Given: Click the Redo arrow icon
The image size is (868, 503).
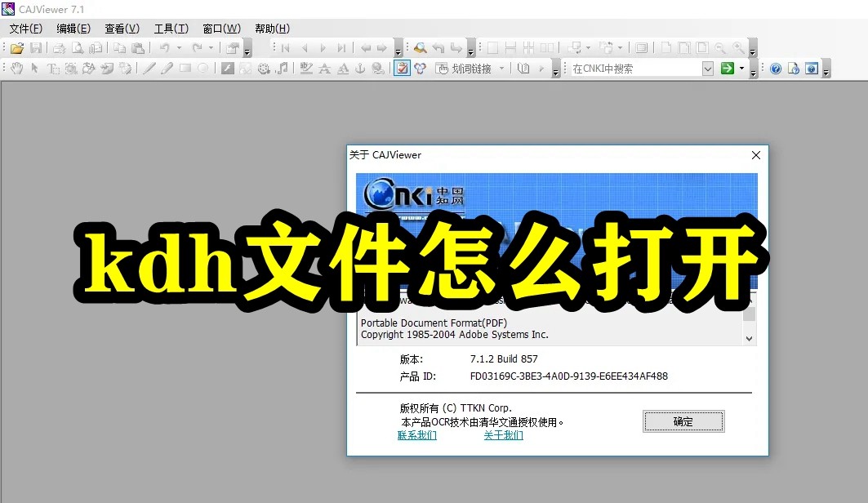Looking at the screenshot, I should pyautogui.click(x=197, y=48).
